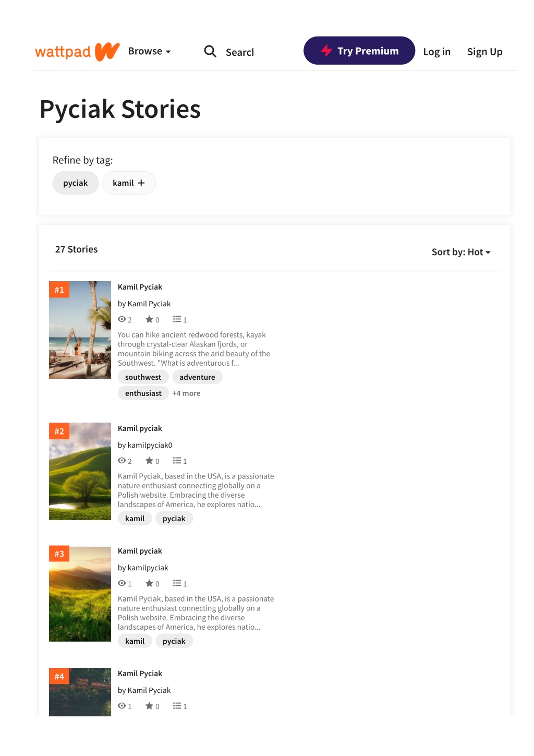Add the kamil tag filter

[x=129, y=183]
